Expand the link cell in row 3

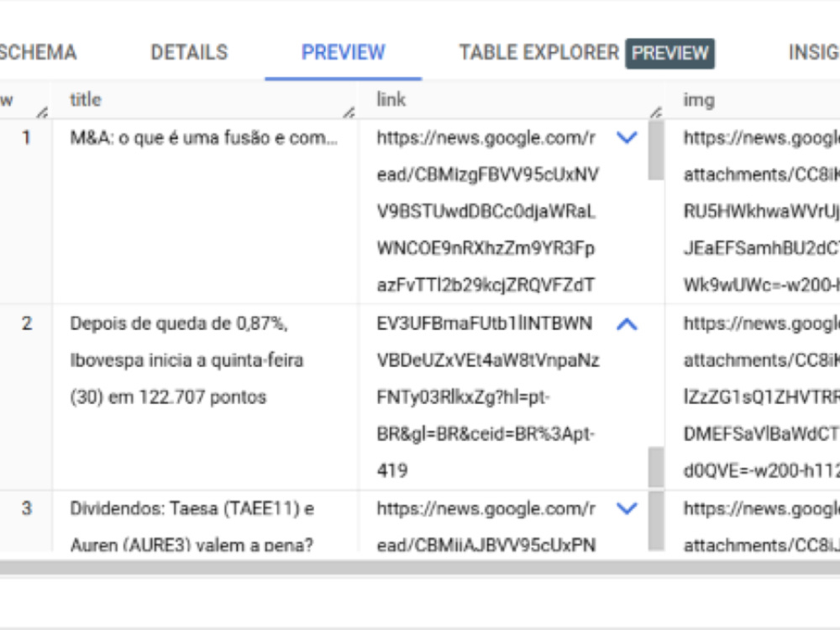coord(627,508)
